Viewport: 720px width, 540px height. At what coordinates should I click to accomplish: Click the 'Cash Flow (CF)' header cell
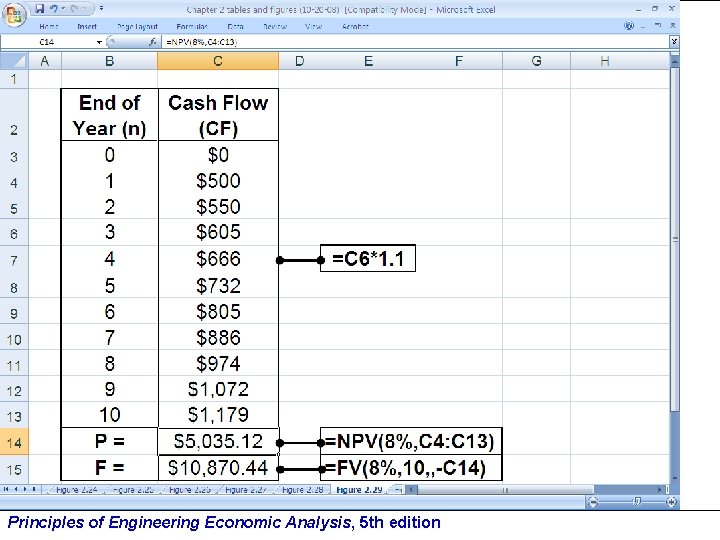[218, 115]
